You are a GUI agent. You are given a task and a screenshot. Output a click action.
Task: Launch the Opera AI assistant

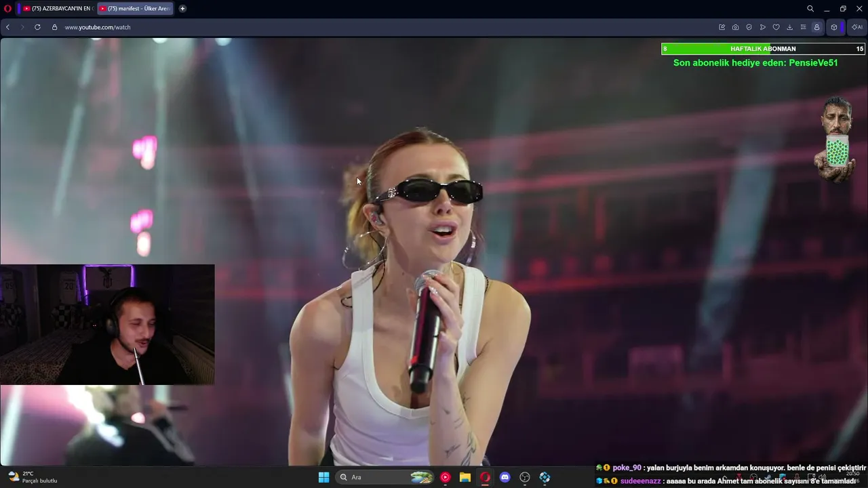pos(857,27)
